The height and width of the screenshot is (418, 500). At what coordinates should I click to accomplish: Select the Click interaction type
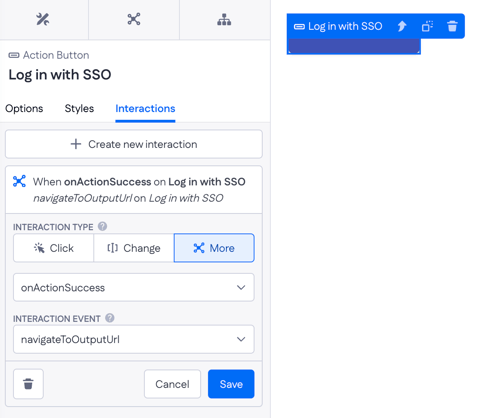coord(53,248)
